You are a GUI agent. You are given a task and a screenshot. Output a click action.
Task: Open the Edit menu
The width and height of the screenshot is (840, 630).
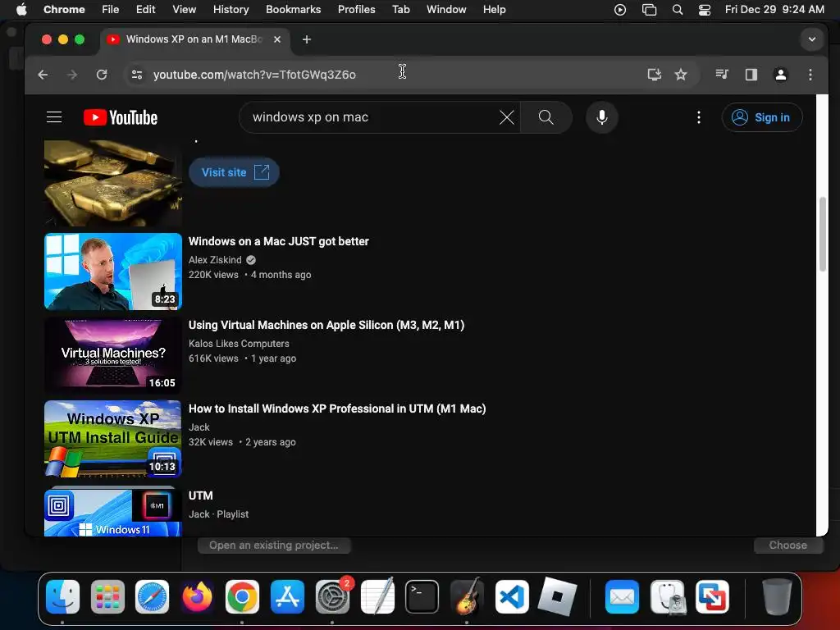pyautogui.click(x=145, y=9)
